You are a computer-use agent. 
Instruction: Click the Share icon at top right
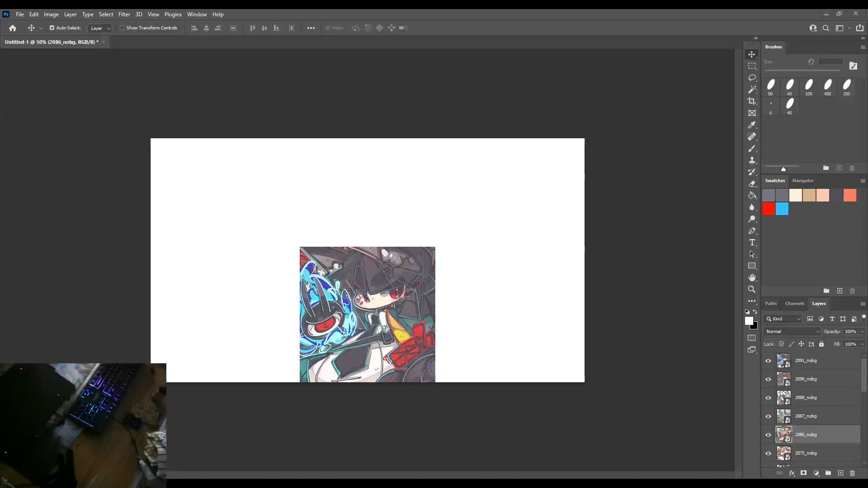[x=860, y=28]
